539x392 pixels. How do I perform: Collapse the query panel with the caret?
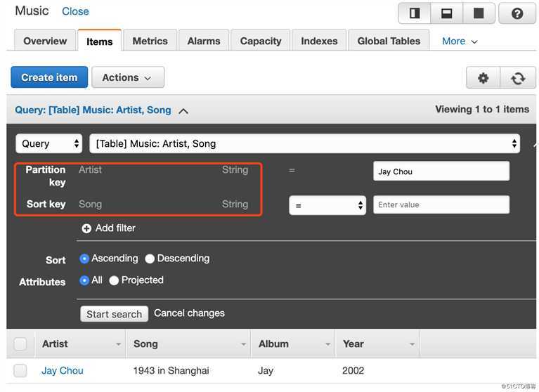tap(183, 111)
